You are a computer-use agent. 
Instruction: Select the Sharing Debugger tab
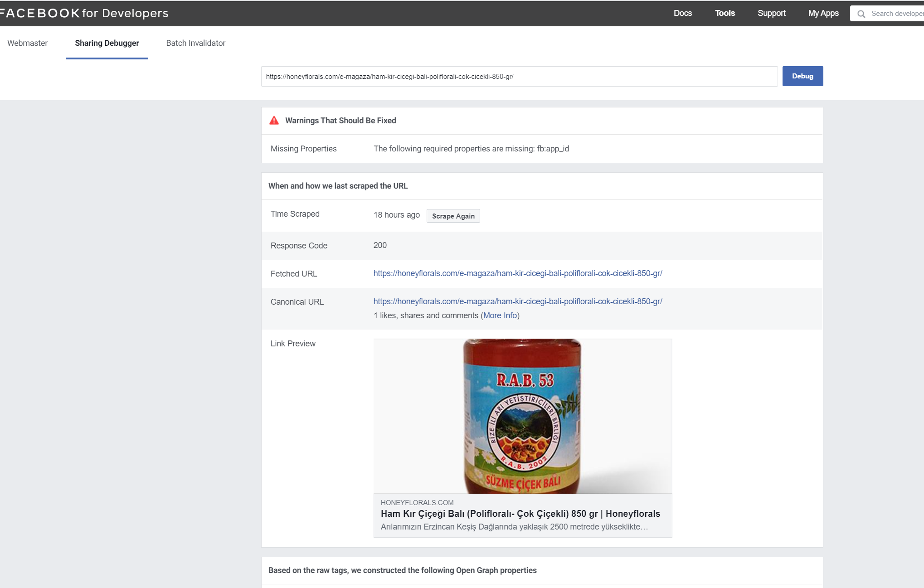click(107, 43)
